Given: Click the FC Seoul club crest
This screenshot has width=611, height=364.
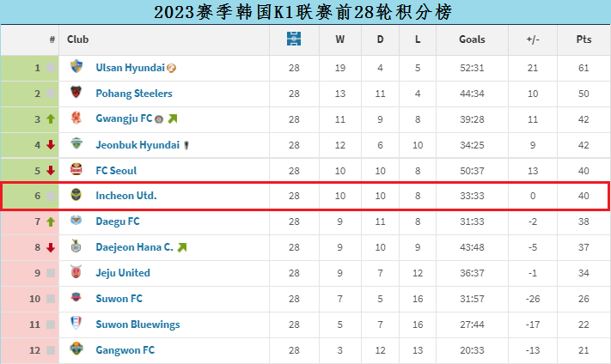Looking at the screenshot, I should pyautogui.click(x=76, y=170).
